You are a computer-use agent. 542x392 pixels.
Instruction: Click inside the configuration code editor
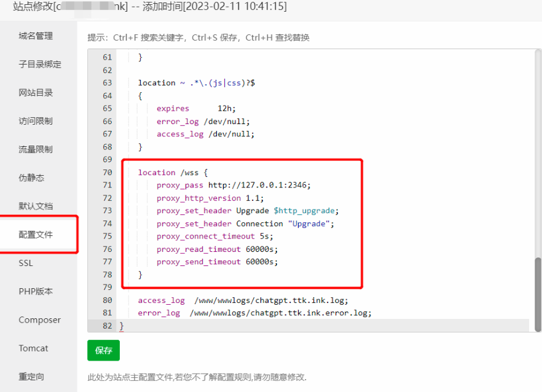(x=277, y=184)
